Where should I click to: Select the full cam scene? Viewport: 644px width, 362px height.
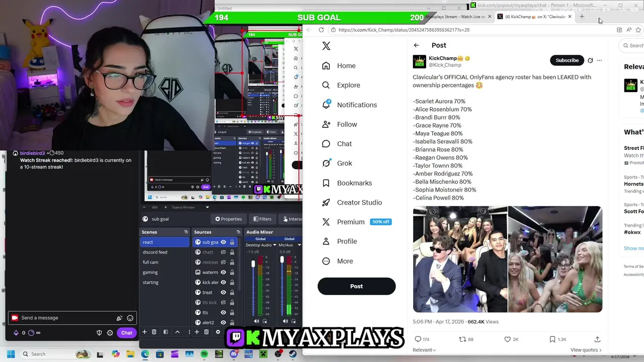tap(165, 262)
